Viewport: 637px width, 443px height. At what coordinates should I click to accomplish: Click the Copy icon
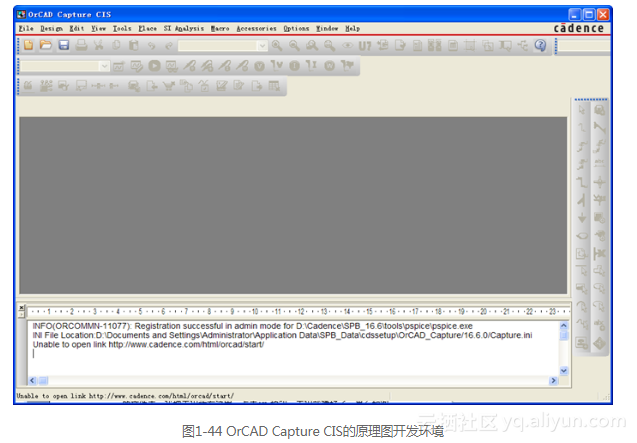(x=116, y=45)
